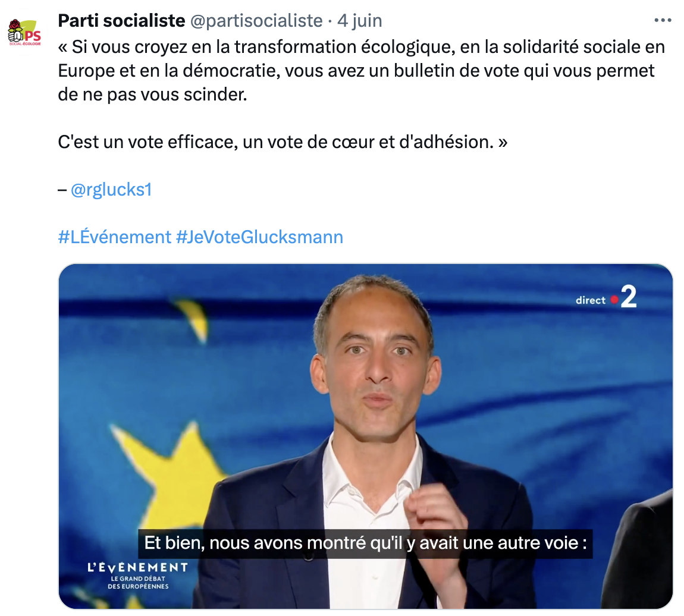Click the 'Le grand débat des européennes' caption
The image size is (684, 616).
coord(138,583)
